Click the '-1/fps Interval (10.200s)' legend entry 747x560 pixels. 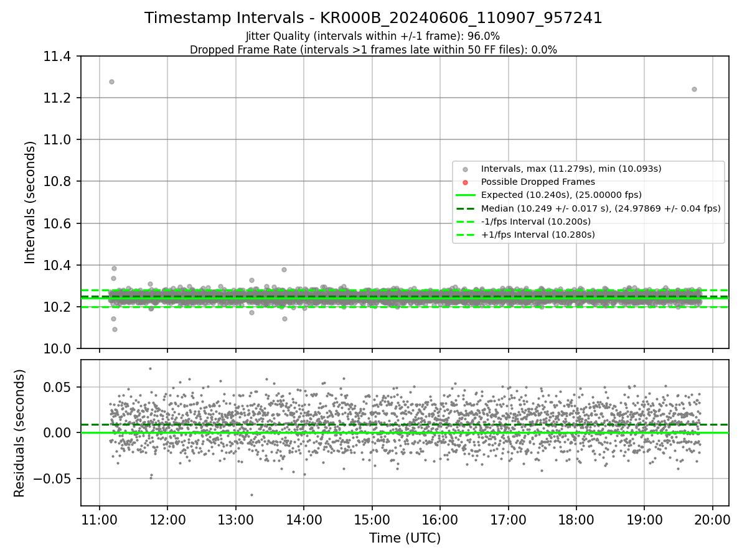click(536, 222)
